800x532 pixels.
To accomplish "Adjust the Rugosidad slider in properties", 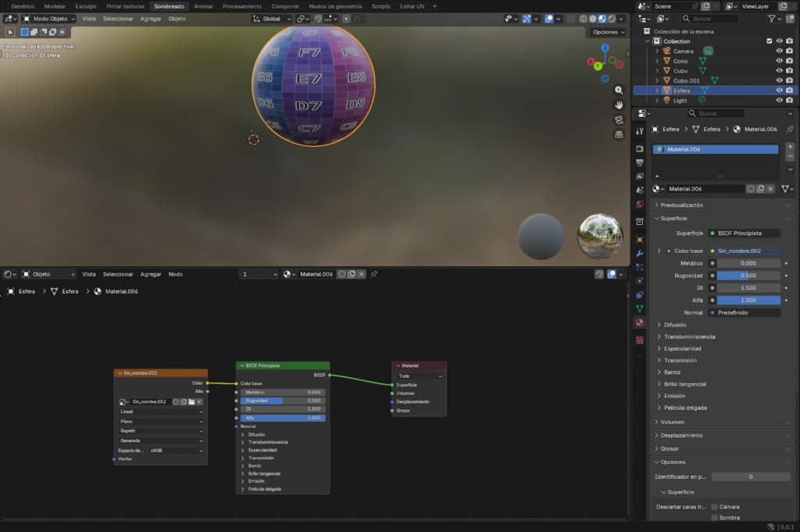I will coord(748,276).
